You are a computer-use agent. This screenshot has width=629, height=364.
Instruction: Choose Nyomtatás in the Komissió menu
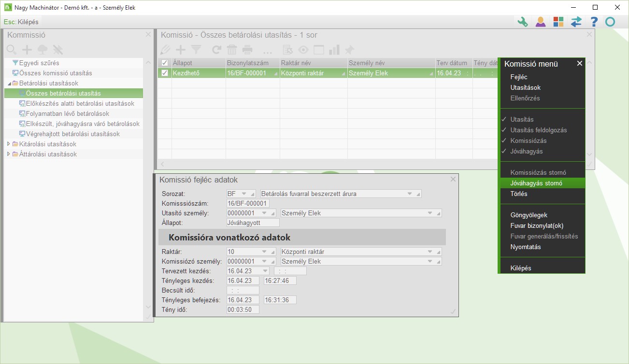(526, 247)
